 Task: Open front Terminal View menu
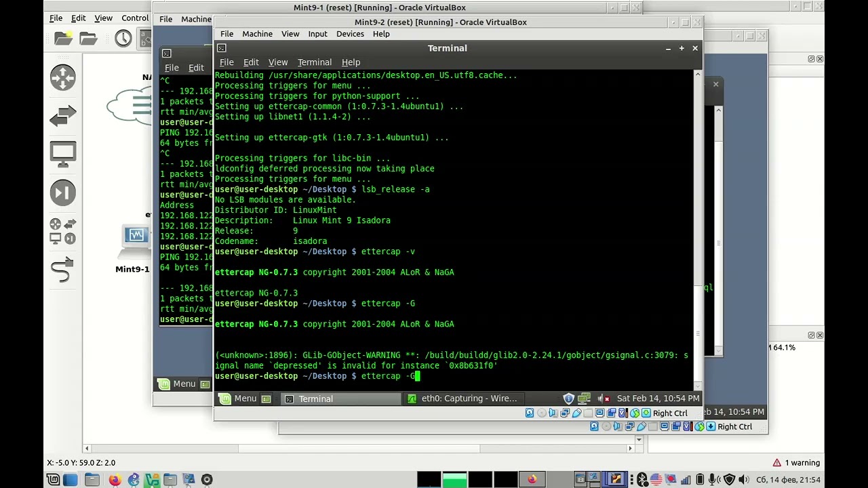click(x=278, y=62)
